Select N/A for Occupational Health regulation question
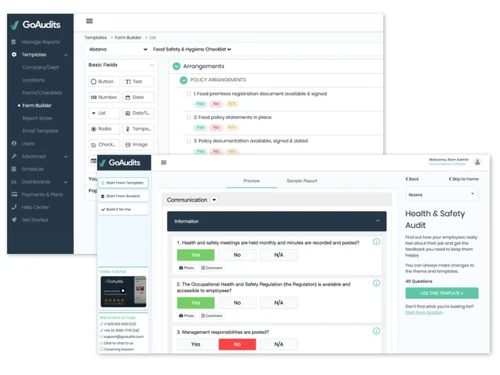500x375 pixels. [x=279, y=303]
